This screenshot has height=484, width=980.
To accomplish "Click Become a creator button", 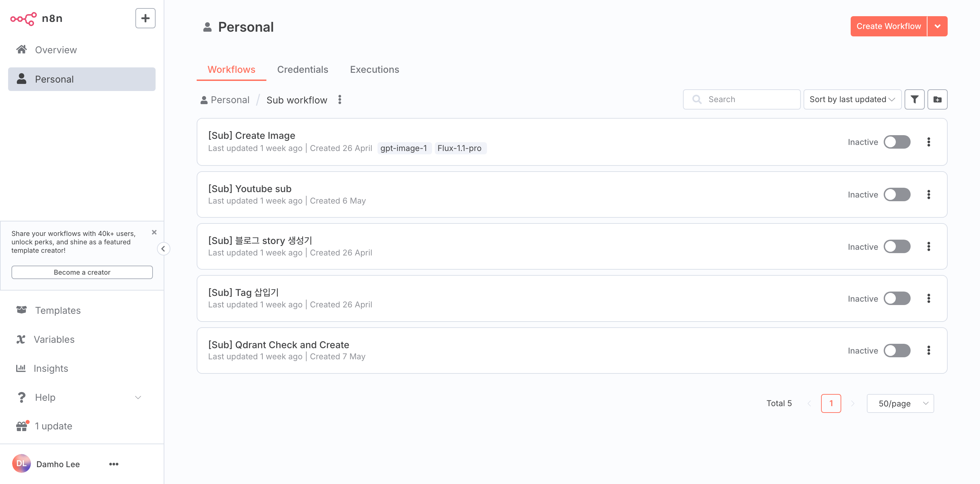I will pyautogui.click(x=82, y=272).
